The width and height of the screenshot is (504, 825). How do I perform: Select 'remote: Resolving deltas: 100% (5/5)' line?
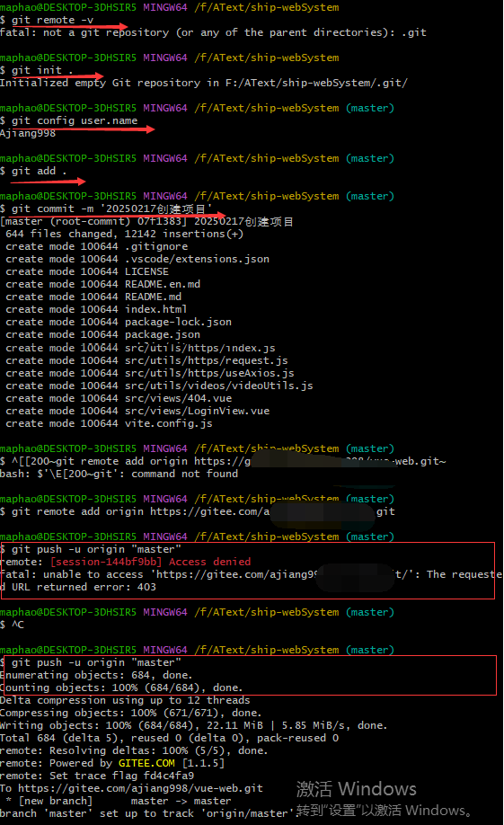[134, 751]
